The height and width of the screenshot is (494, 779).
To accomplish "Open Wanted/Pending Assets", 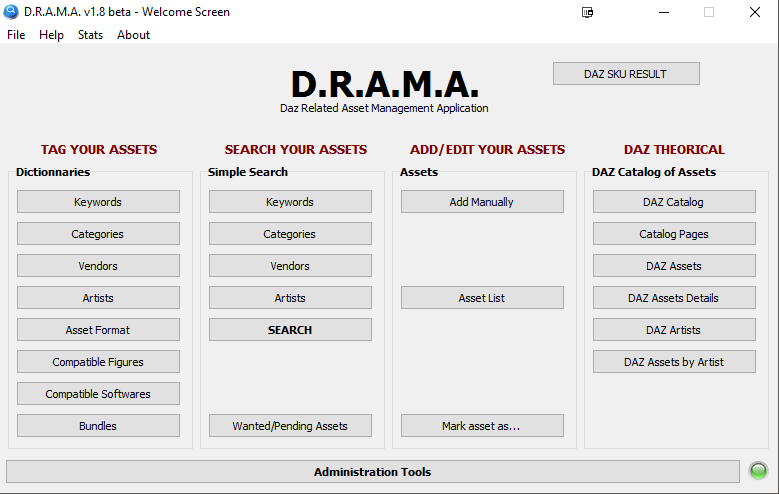I will [290, 426].
